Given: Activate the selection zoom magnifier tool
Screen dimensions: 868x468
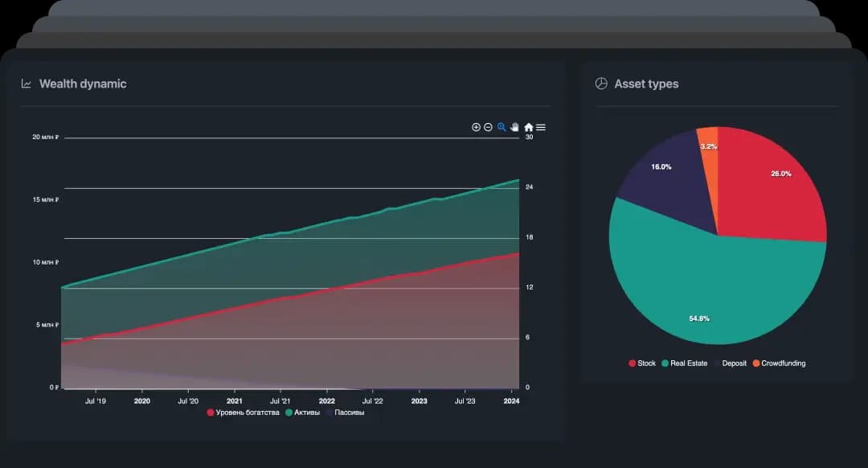Looking at the screenshot, I should point(502,127).
